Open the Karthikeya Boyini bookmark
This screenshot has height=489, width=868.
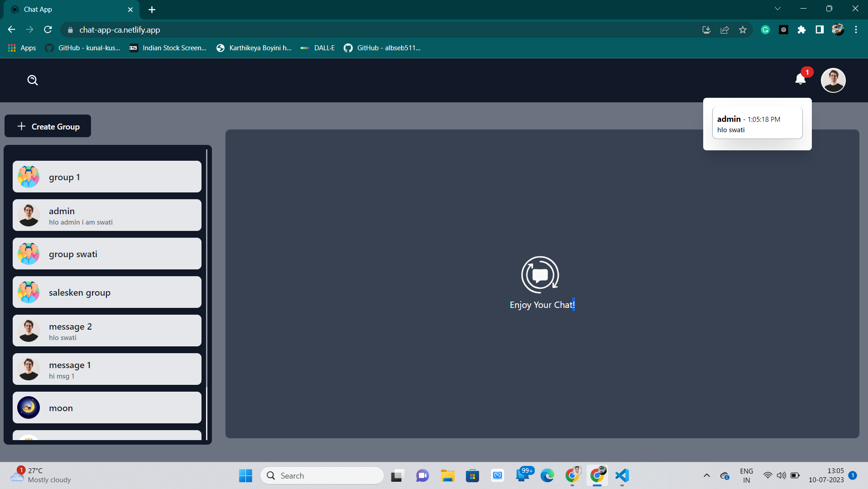tap(254, 48)
